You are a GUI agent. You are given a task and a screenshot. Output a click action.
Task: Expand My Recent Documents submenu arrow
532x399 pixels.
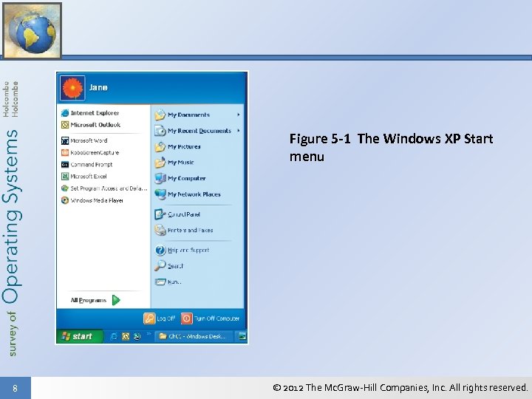click(x=239, y=131)
